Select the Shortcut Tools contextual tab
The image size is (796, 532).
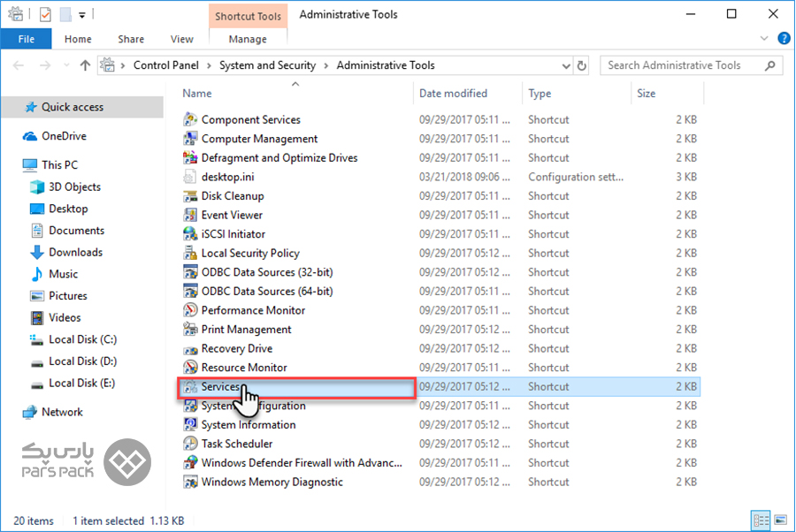tap(248, 16)
